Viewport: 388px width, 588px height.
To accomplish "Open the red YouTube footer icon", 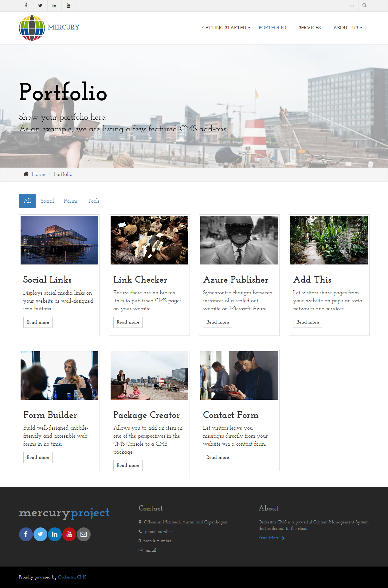I will click(x=69, y=534).
